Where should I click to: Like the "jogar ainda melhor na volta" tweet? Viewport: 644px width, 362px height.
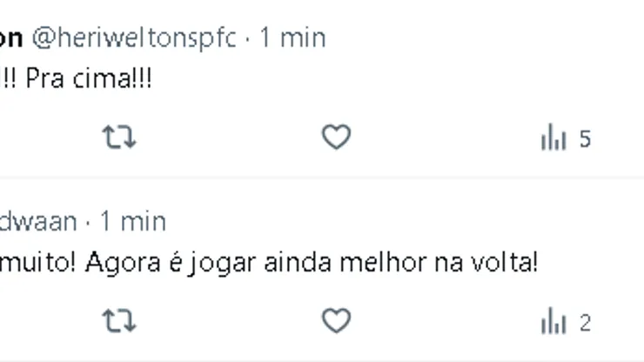(x=336, y=321)
